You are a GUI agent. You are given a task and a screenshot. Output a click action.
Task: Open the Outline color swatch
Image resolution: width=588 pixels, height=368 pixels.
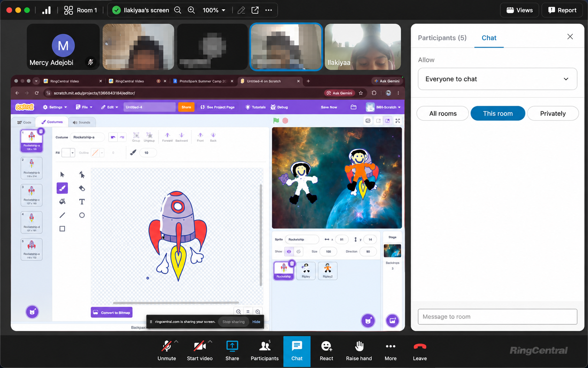(98, 152)
